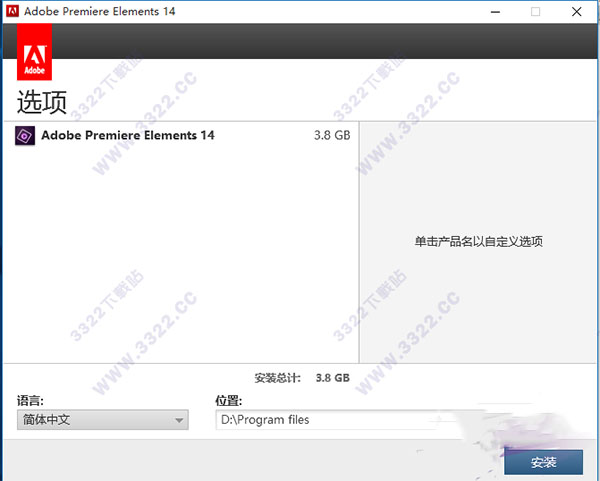The width and height of the screenshot is (600, 481).
Task: Click the Adobe logo in the header
Action: (34, 52)
